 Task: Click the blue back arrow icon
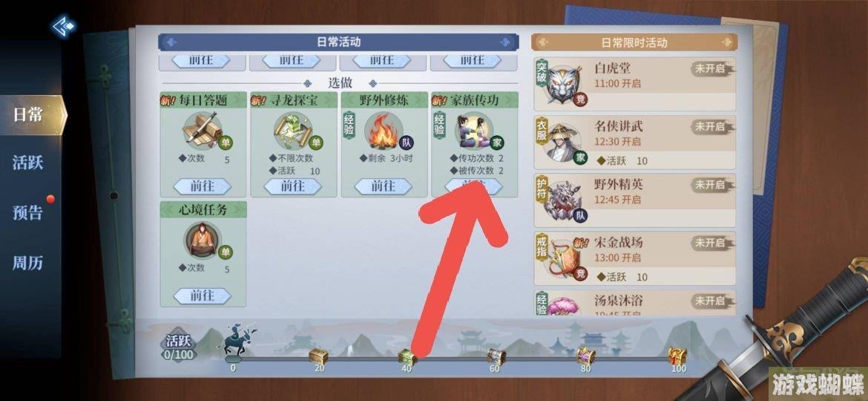[x=65, y=26]
